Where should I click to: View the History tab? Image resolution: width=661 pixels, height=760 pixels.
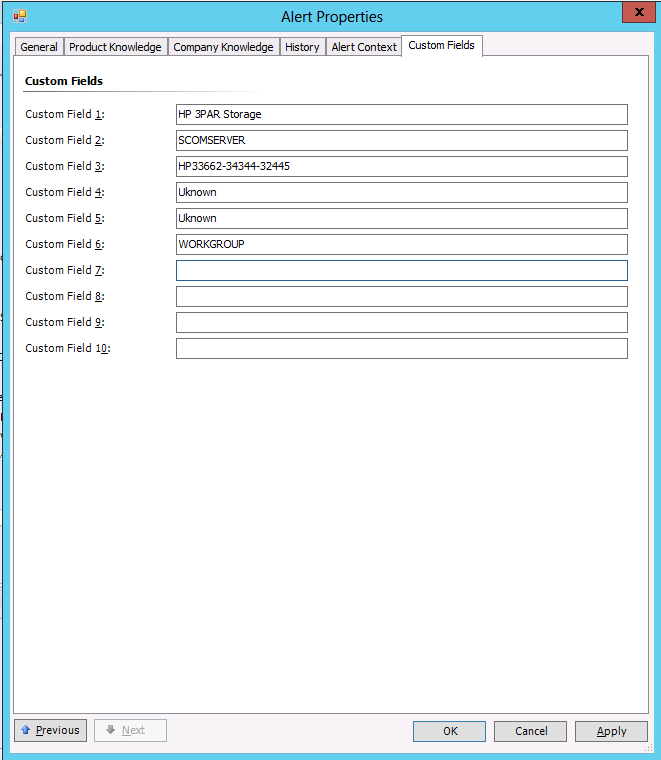(302, 47)
